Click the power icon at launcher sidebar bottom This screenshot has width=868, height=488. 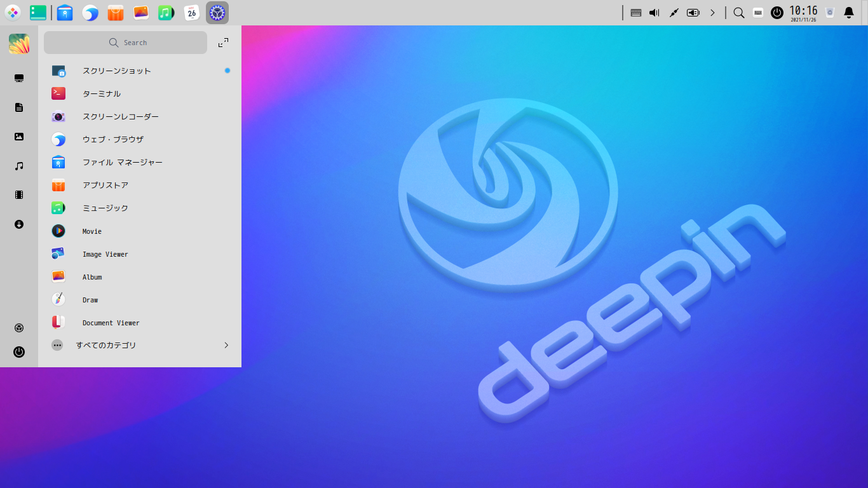tap(19, 352)
